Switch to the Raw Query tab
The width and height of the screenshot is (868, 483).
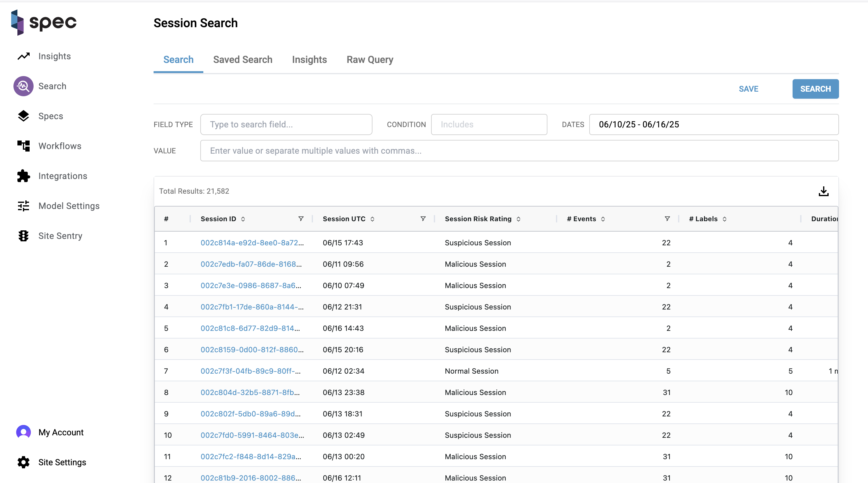(370, 60)
